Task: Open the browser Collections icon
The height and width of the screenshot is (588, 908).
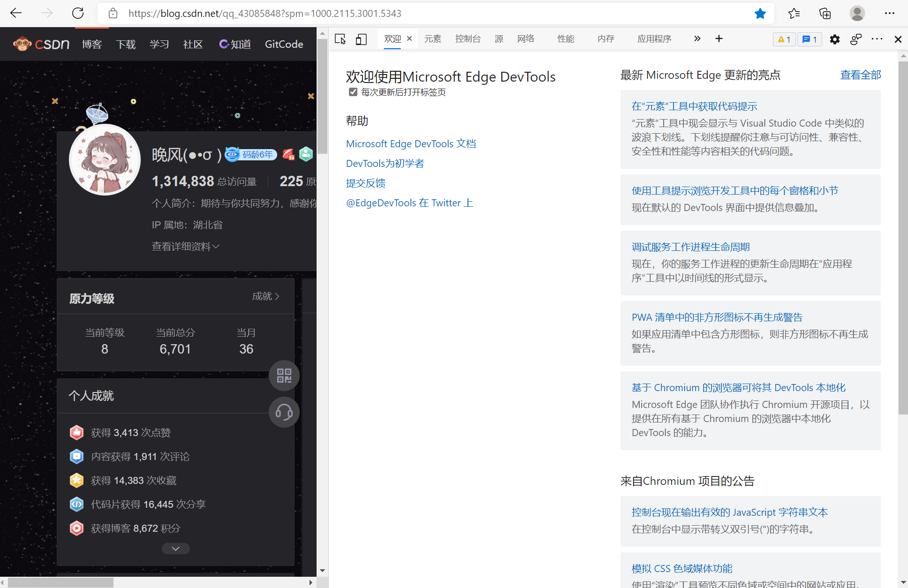Action: (x=825, y=13)
